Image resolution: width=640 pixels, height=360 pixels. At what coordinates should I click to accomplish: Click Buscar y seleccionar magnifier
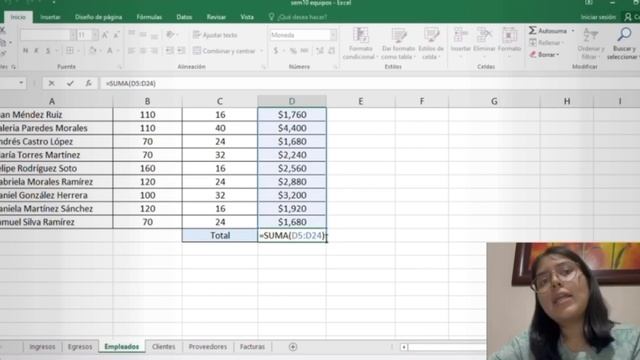click(624, 35)
